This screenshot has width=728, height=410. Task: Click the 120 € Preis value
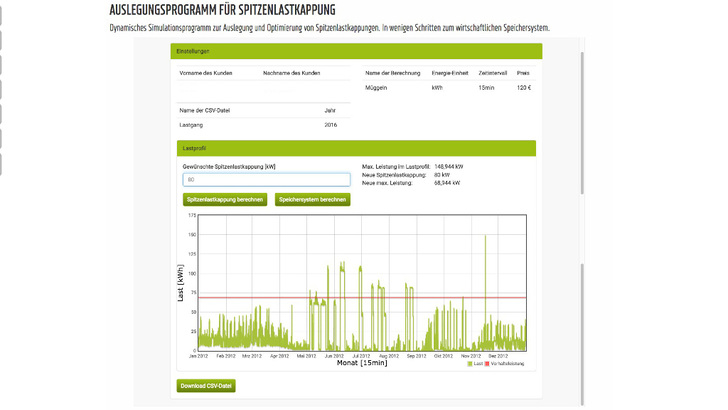(x=523, y=88)
